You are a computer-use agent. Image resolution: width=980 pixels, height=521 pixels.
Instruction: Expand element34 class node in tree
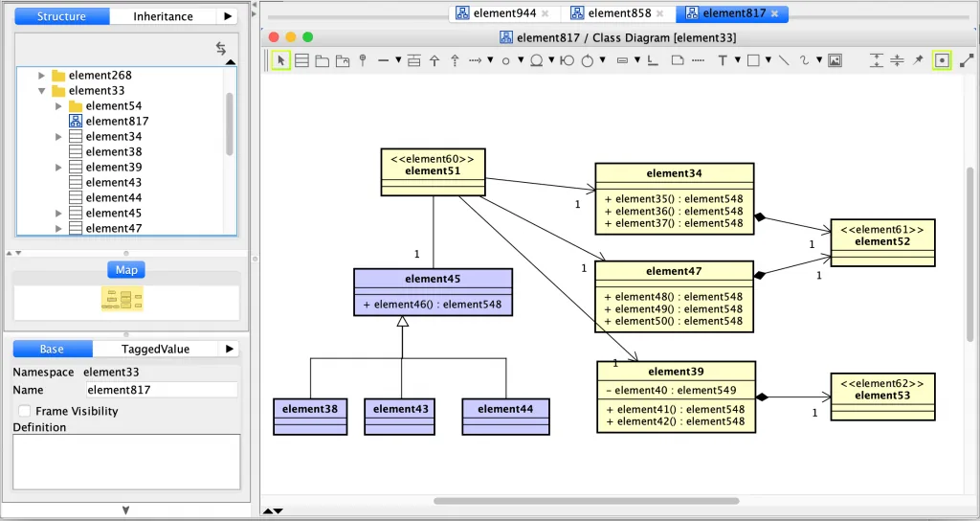click(58, 136)
